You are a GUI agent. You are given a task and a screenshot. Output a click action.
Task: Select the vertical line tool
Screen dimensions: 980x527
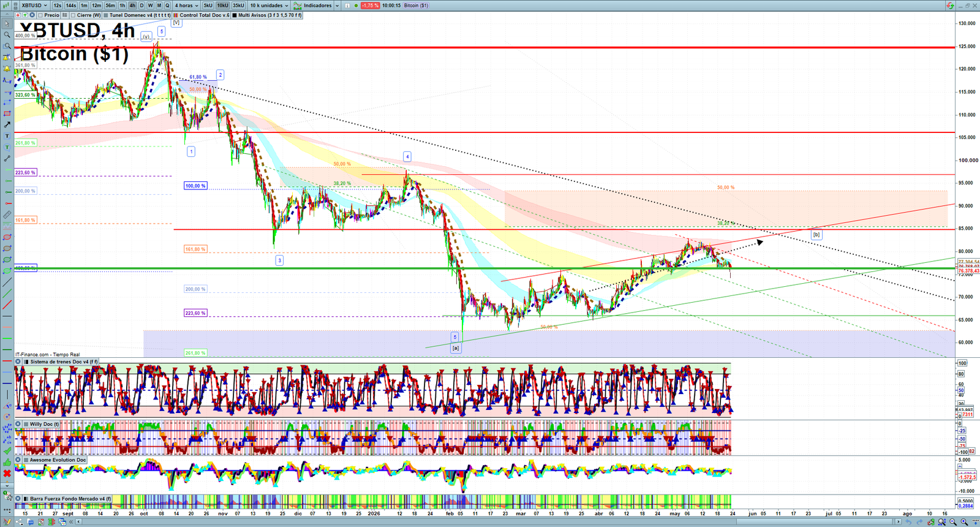coord(7,395)
